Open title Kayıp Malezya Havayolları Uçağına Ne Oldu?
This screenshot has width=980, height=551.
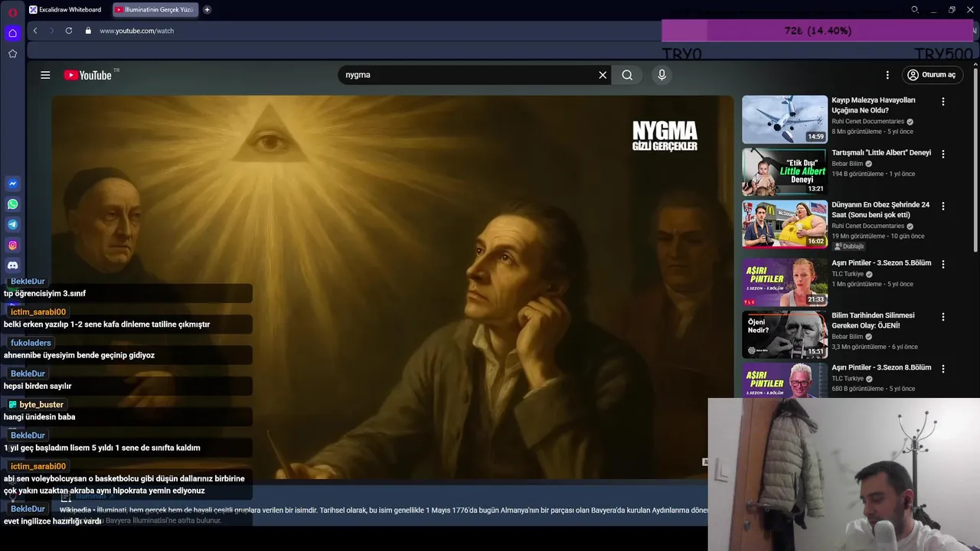point(873,105)
